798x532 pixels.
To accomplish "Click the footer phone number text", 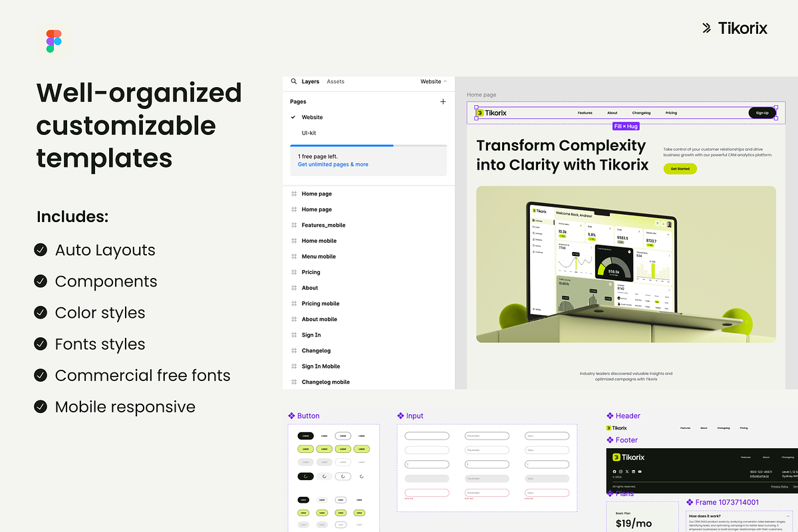I will tap(759, 471).
